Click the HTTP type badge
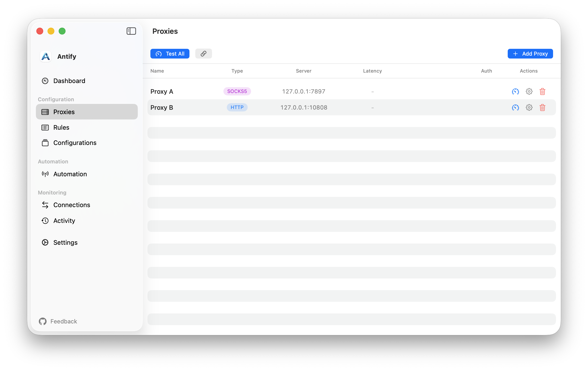 coord(237,107)
